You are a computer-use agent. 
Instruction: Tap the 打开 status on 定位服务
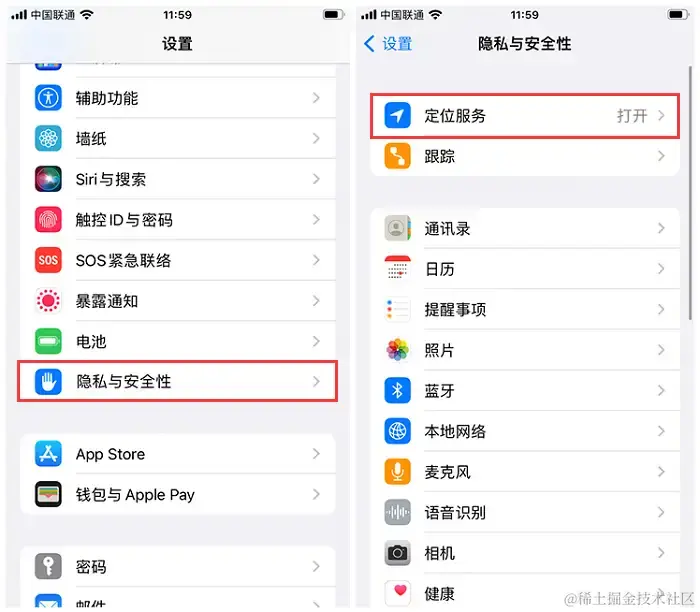[632, 116]
